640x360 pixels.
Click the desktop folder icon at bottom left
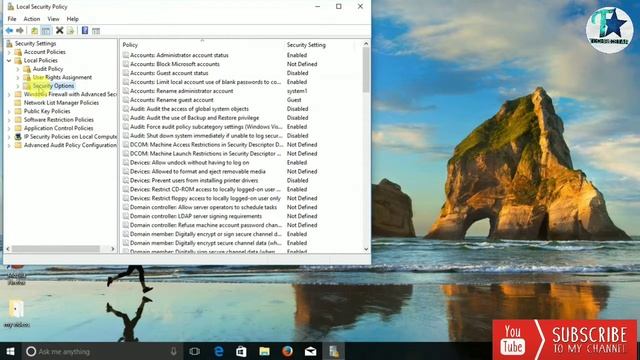pos(16,309)
